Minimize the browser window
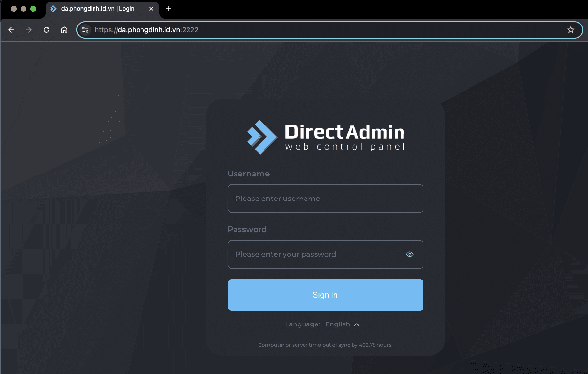The image size is (588, 374). click(x=24, y=9)
